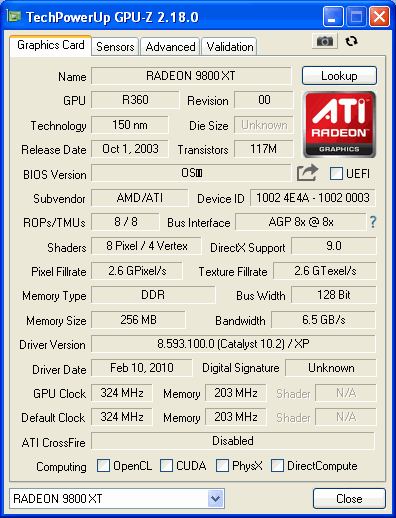Take a screenshot with the camera icon
Image resolution: width=396 pixels, height=518 pixels.
tap(325, 41)
